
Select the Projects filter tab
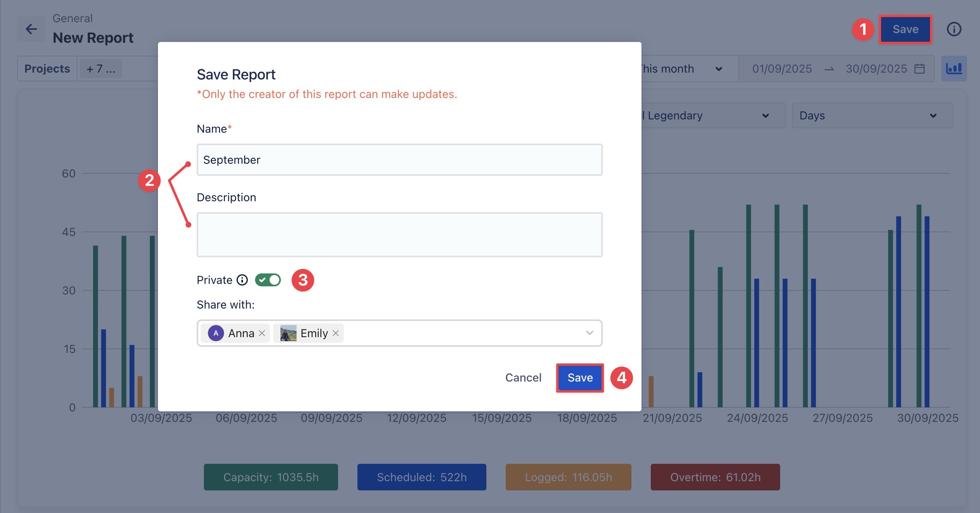[x=47, y=69]
